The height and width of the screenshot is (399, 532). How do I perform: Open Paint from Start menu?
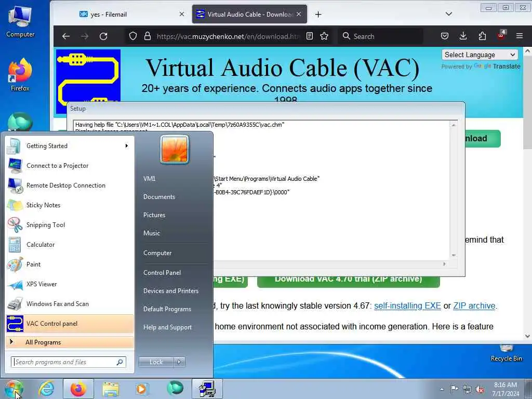(x=70, y=264)
